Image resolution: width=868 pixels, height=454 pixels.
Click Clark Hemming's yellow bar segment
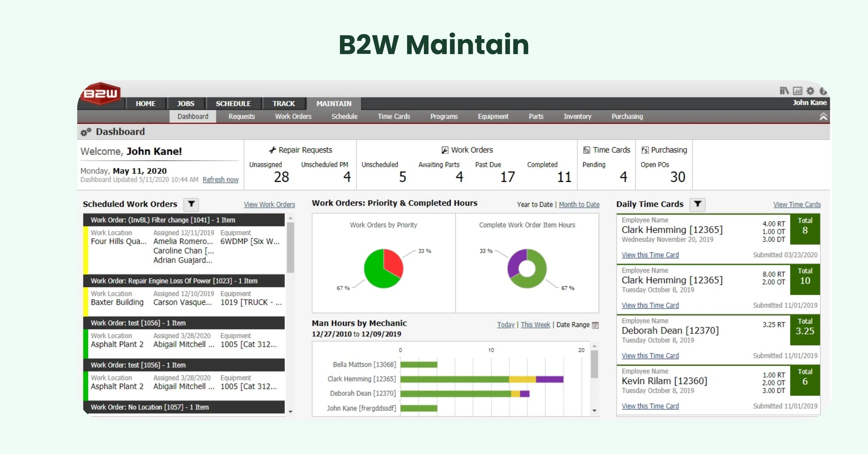pyautogui.click(x=522, y=379)
